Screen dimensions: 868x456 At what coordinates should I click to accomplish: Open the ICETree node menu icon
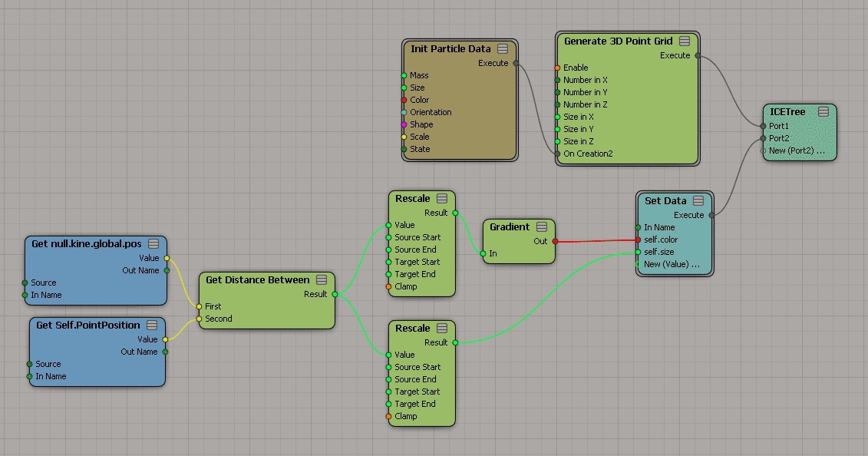(823, 112)
